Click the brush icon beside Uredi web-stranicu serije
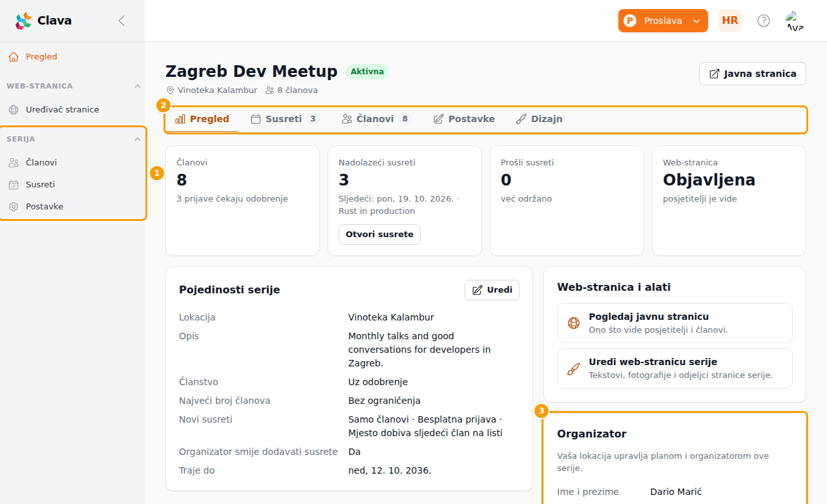Screen dimensions: 827x504 point(574,368)
